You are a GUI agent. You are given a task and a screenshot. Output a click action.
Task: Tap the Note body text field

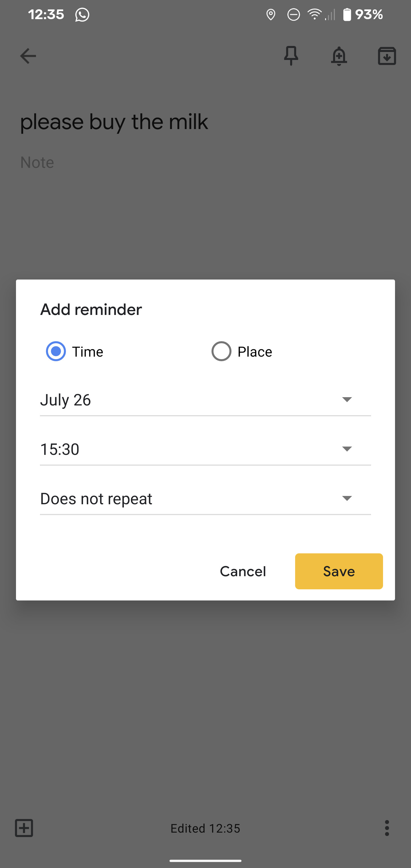37,163
